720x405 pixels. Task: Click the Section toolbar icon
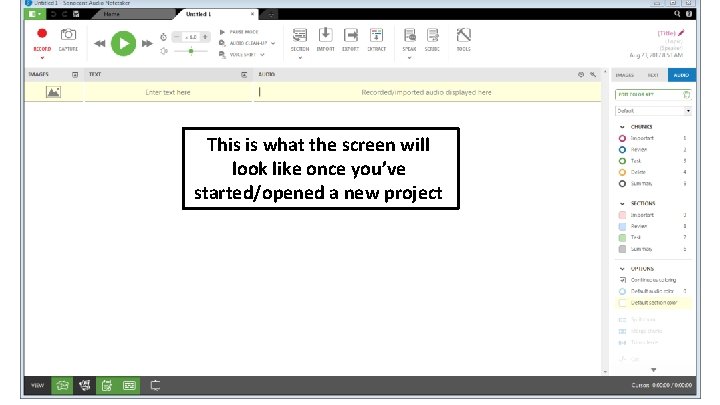(300, 35)
